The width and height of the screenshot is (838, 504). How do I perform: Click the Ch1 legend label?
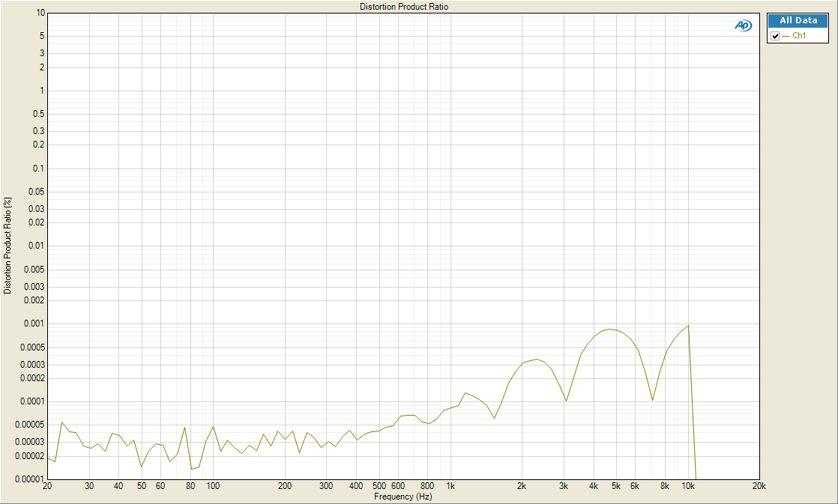(799, 36)
